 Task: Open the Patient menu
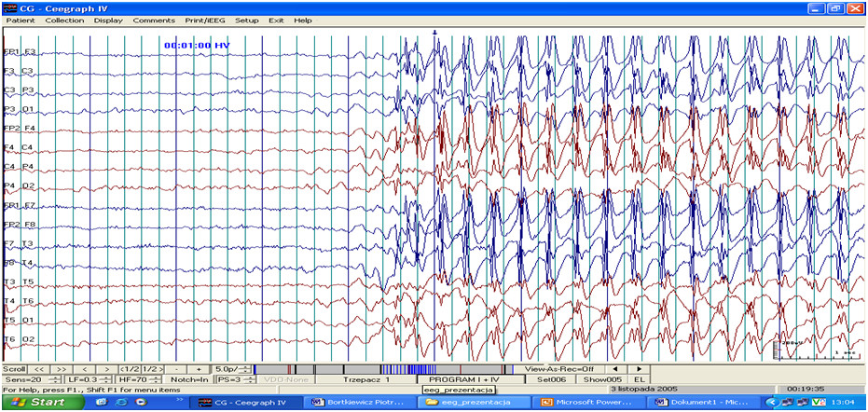[x=20, y=20]
